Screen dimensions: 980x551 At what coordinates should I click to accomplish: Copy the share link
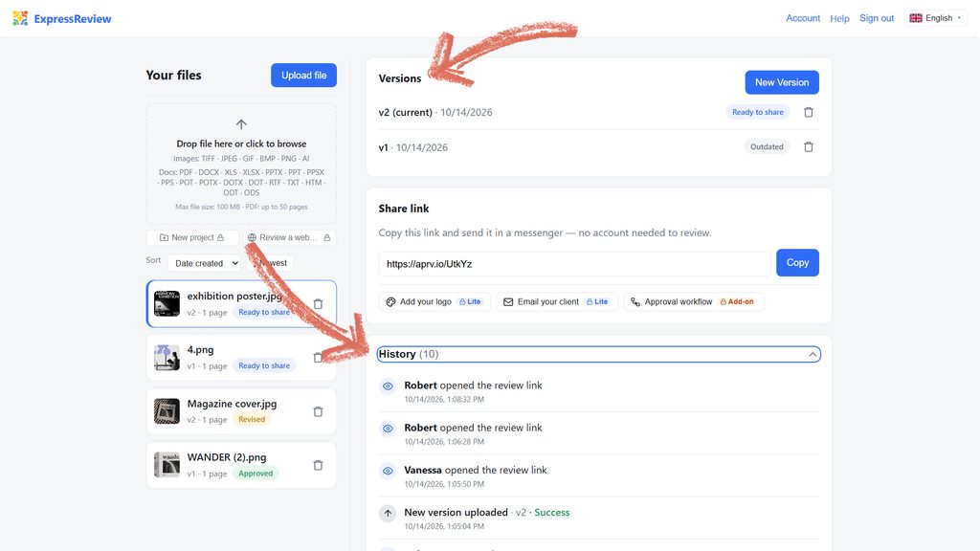coord(797,263)
